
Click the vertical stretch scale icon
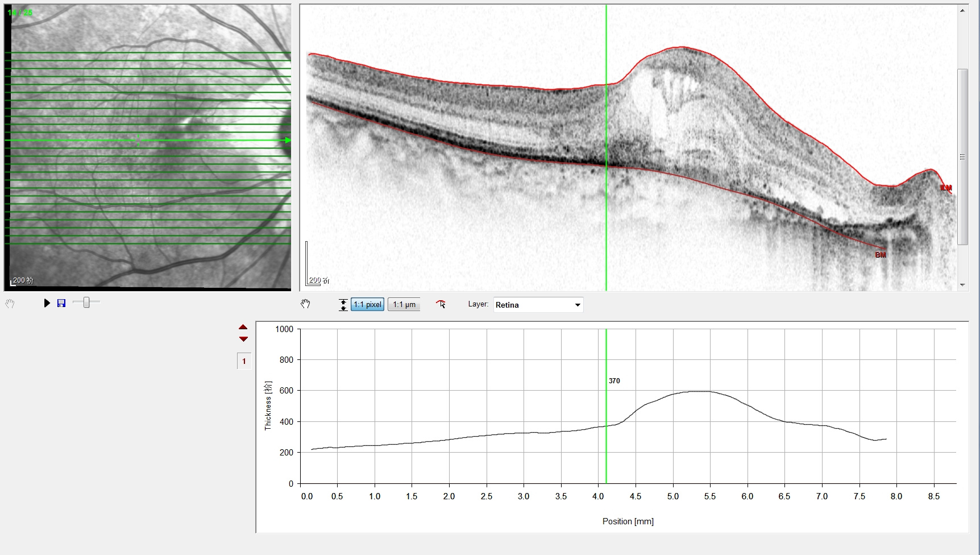click(x=343, y=305)
